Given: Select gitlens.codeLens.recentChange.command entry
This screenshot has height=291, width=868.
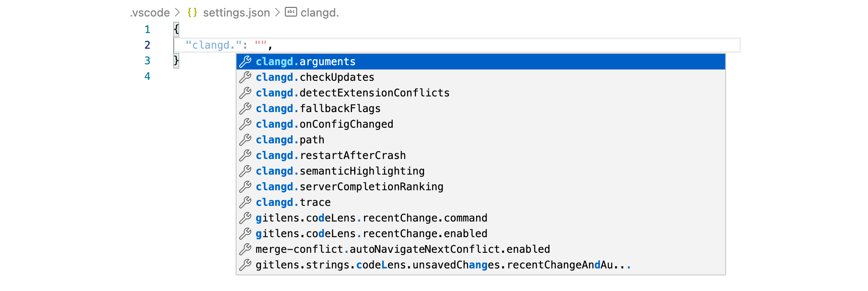Looking at the screenshot, I should [x=481, y=218].
